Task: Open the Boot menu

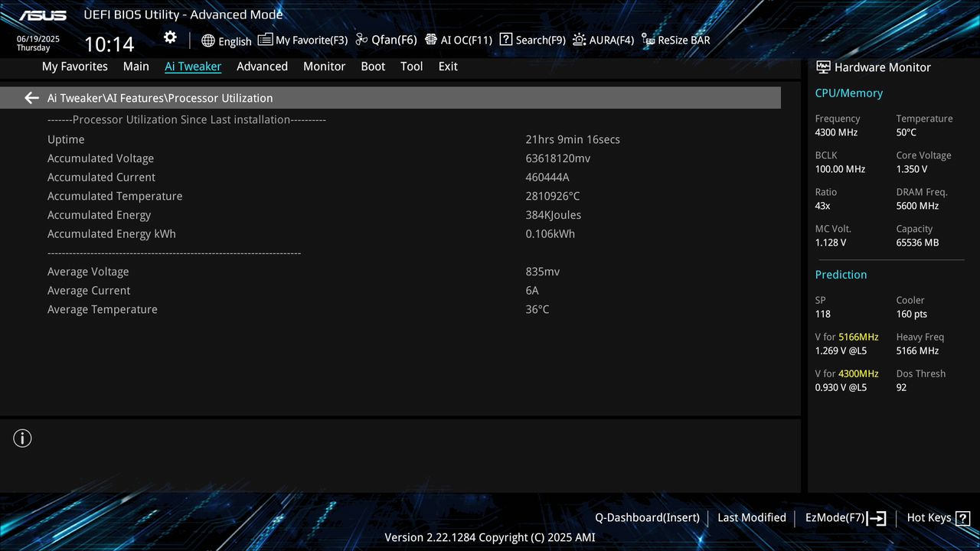Action: click(373, 67)
